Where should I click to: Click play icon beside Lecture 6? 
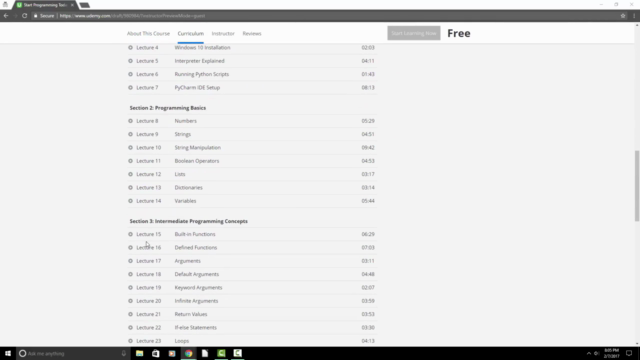130,74
